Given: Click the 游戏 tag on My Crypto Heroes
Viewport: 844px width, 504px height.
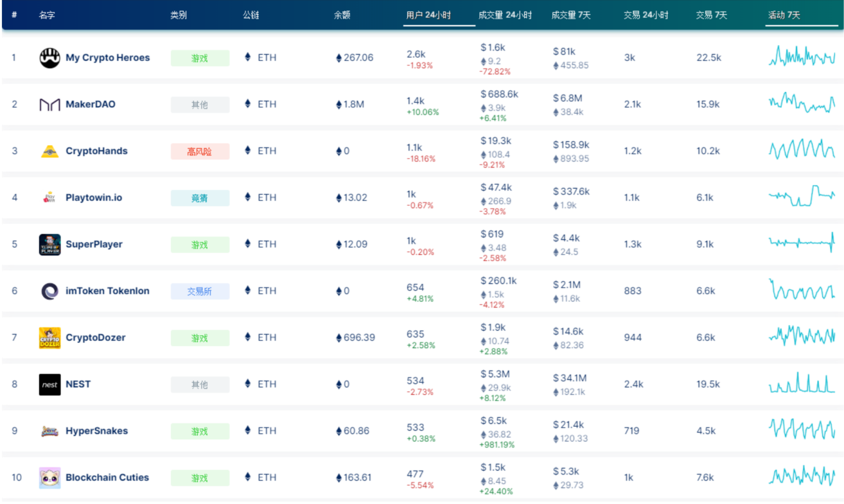Looking at the screenshot, I should tap(200, 58).
